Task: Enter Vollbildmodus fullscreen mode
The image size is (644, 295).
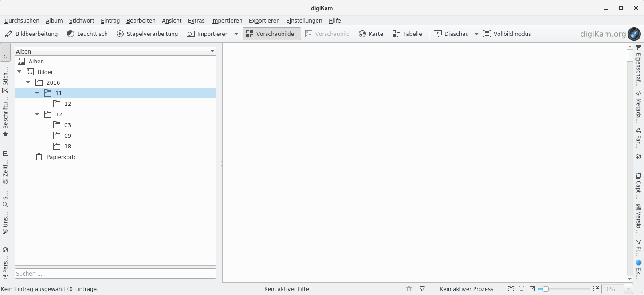Action: coord(507,34)
